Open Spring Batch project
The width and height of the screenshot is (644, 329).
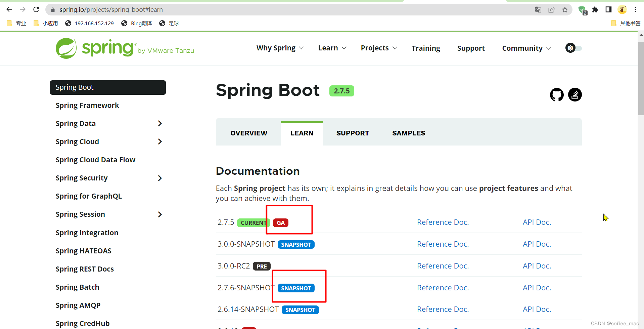pyautogui.click(x=77, y=287)
